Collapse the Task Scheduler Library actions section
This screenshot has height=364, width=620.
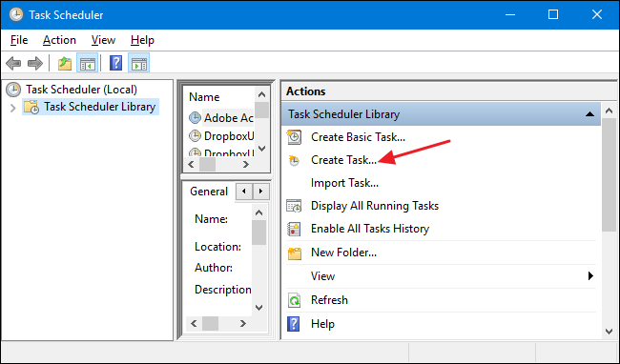589,114
